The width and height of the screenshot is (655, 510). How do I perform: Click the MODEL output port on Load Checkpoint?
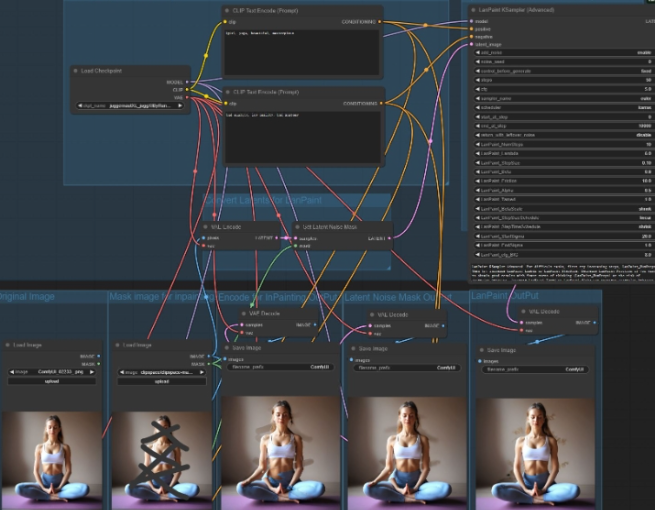click(187, 82)
